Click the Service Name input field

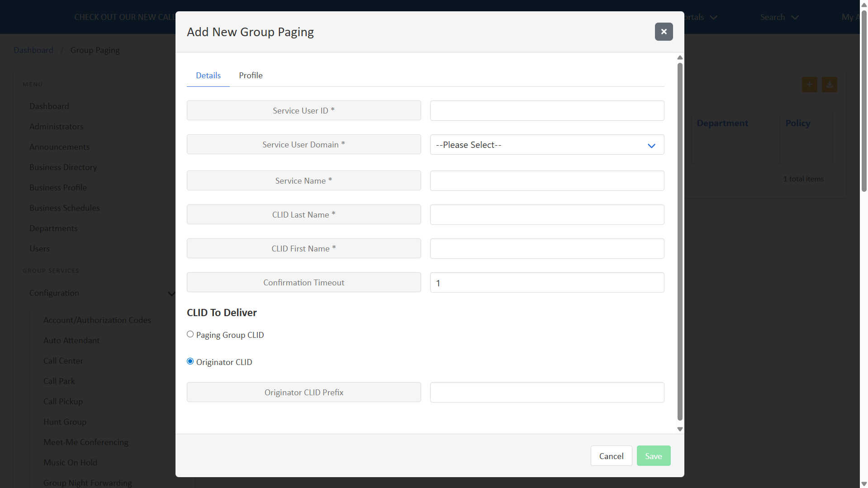tap(546, 181)
